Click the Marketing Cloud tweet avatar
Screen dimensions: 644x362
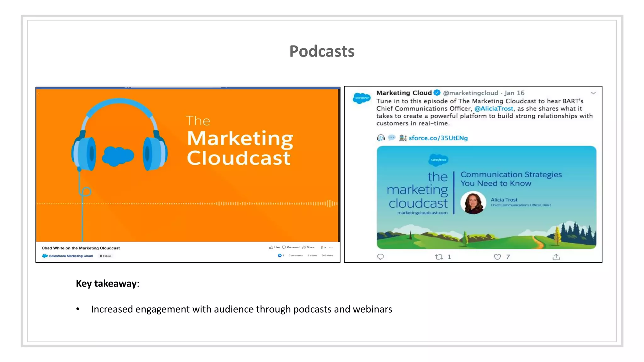click(362, 98)
